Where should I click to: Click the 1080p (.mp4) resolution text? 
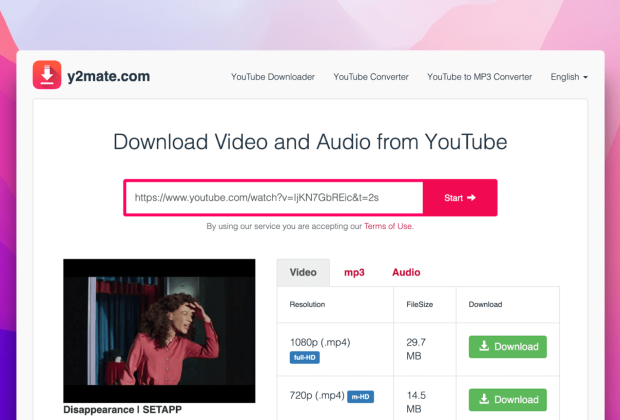tap(320, 342)
